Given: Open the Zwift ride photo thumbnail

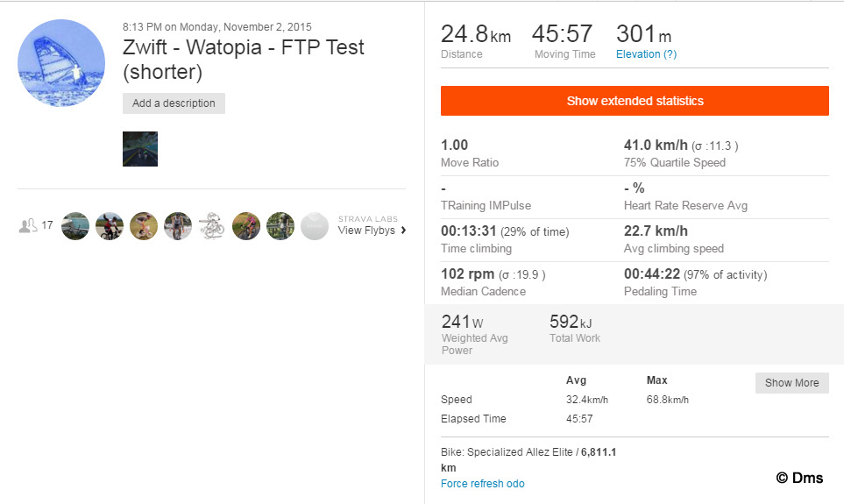Looking at the screenshot, I should click(x=140, y=149).
